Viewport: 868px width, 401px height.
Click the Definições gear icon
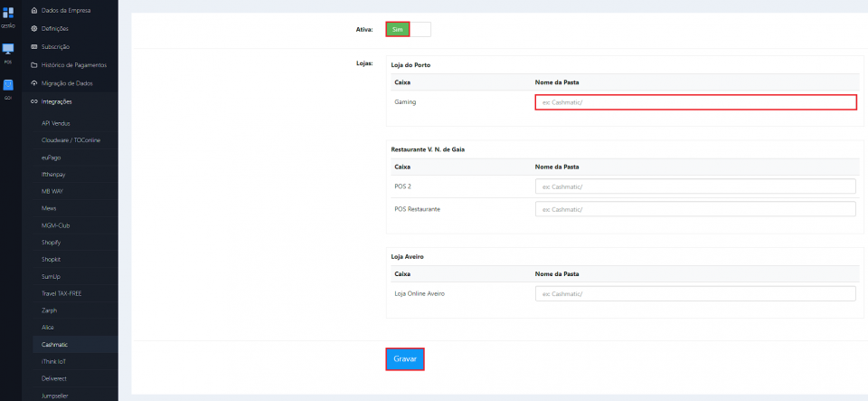tap(34, 28)
